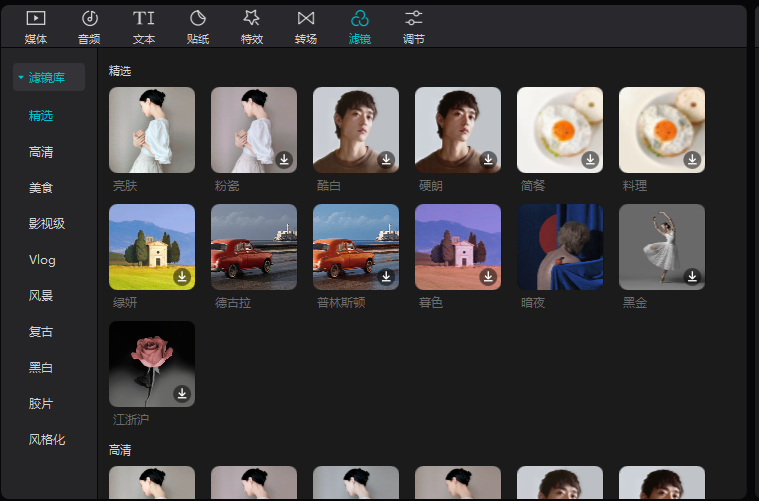Preview the 德古拉 red car thumbnail

coord(254,247)
